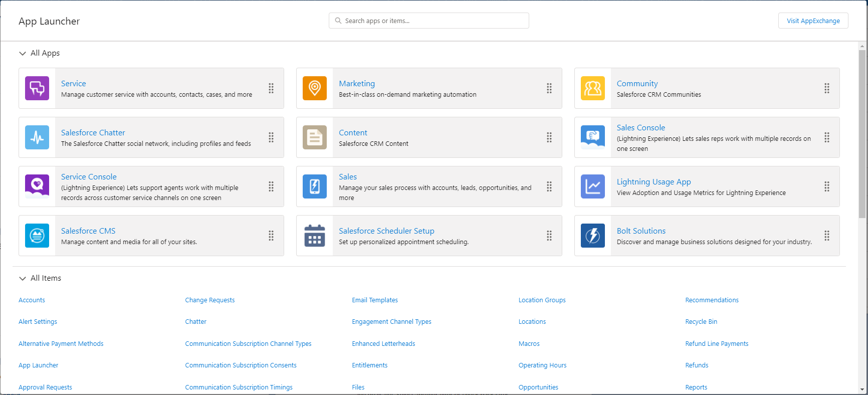Open Communication Subscription Consents
Screen dimensions: 868x395
(x=241, y=365)
